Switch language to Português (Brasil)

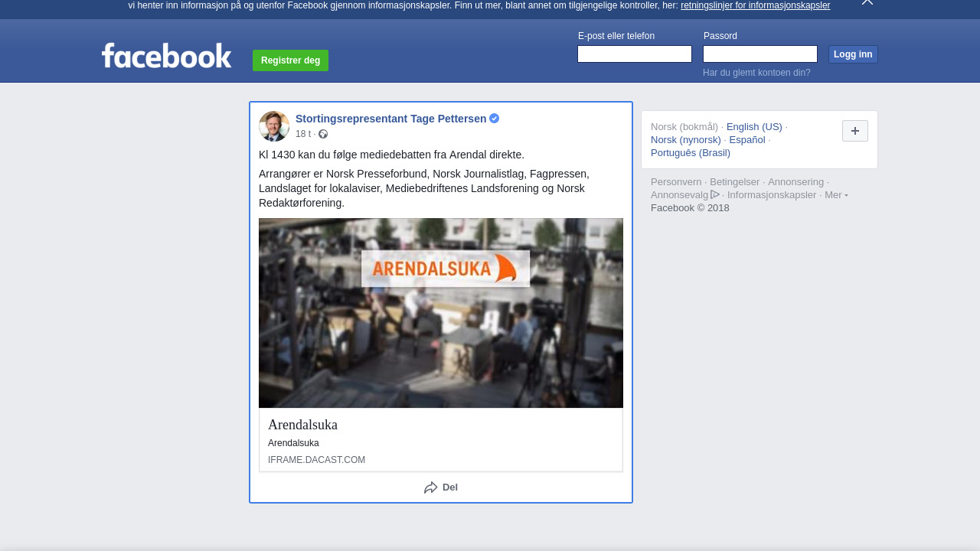point(691,153)
